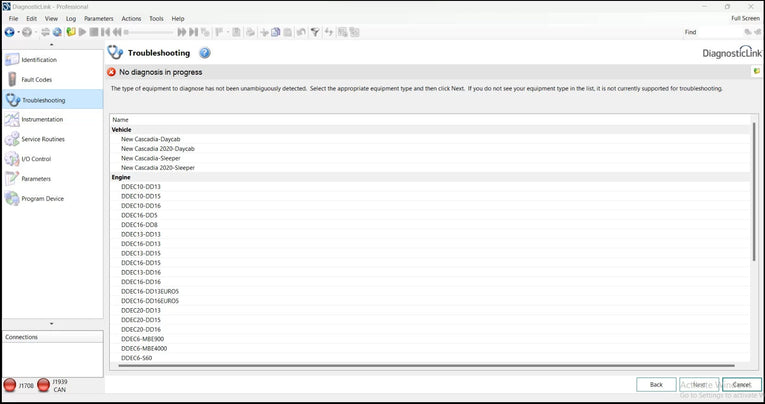Screen dimensions: 765x404
Task: Click the Cancel button
Action: click(740, 384)
